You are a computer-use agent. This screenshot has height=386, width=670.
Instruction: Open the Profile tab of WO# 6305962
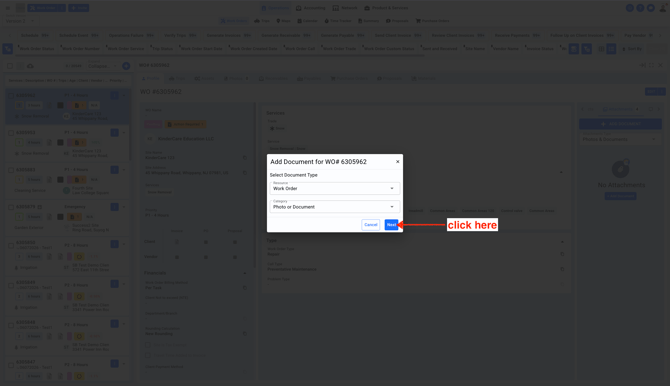(151, 79)
